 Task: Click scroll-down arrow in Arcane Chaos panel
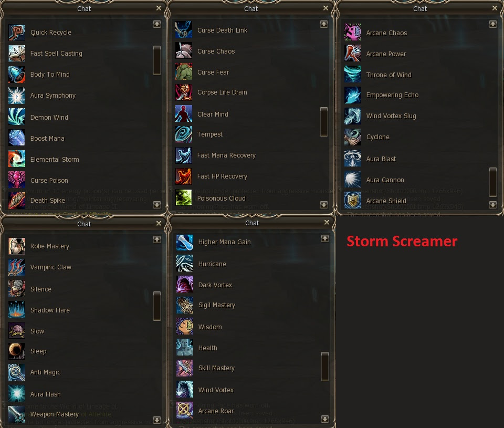[493, 204]
